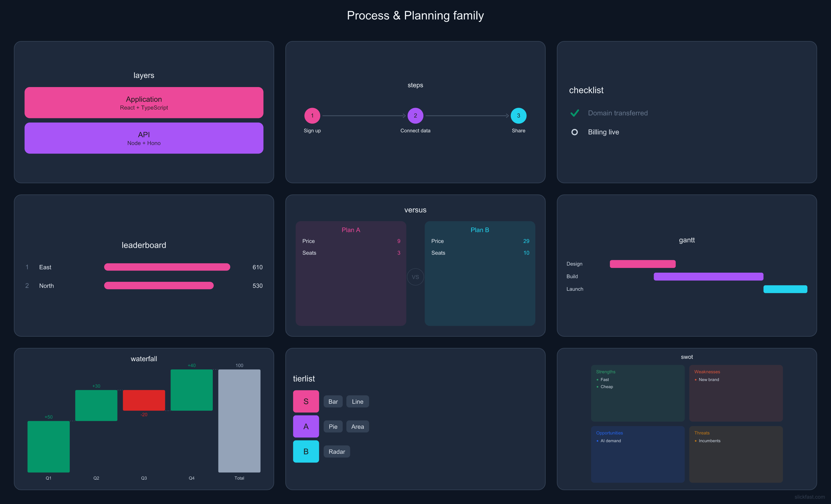The height and width of the screenshot is (504, 831).
Task: Click the Q4 +40 waterfall bar
Action: click(192, 390)
